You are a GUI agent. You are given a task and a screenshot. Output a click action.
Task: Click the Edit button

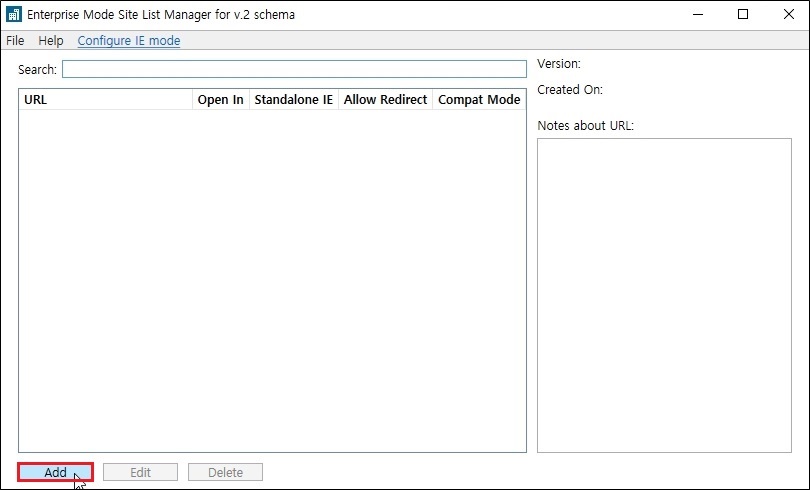pyautogui.click(x=141, y=472)
